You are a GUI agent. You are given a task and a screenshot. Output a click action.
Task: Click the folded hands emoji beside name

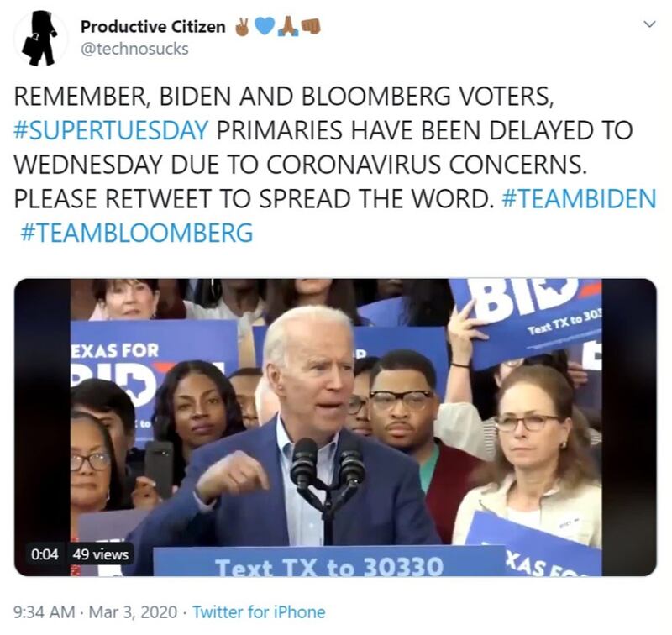(x=288, y=27)
